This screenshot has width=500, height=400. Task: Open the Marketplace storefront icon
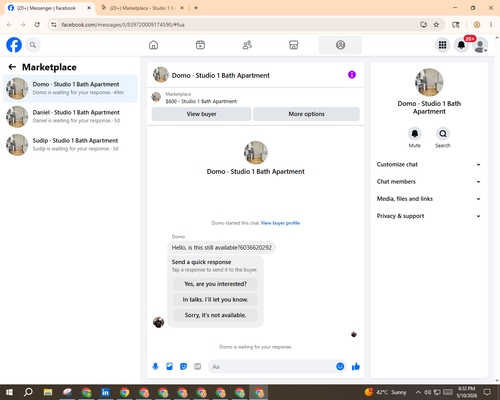294,45
